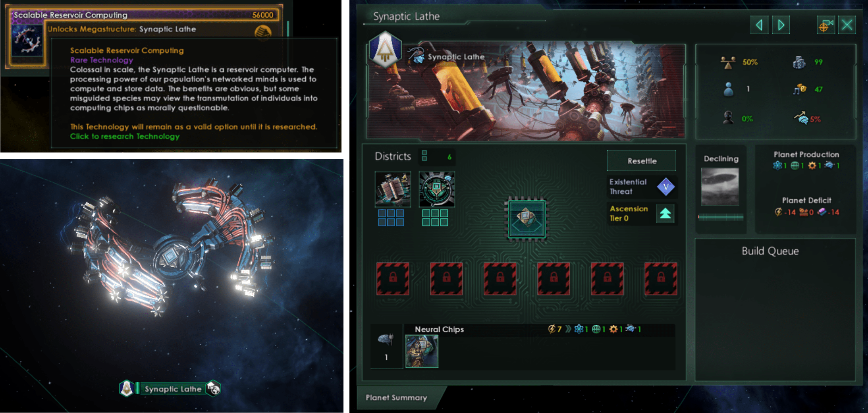Click to research Technology link

125,136
